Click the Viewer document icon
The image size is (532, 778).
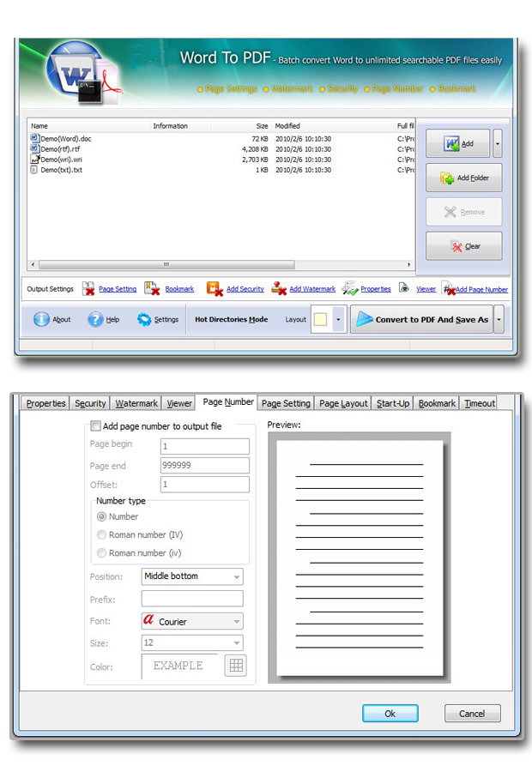point(404,287)
